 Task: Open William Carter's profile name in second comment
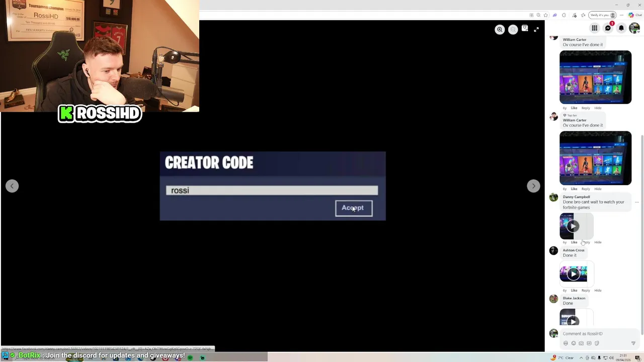click(575, 120)
